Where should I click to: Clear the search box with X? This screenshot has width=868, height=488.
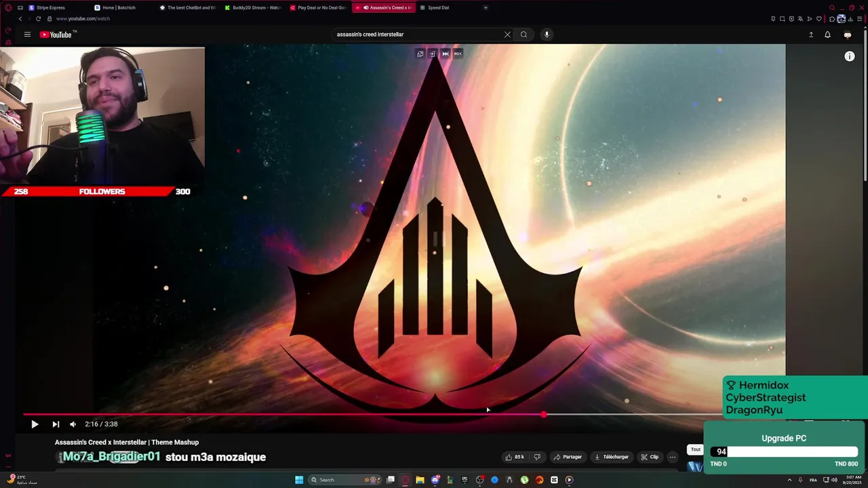507,35
